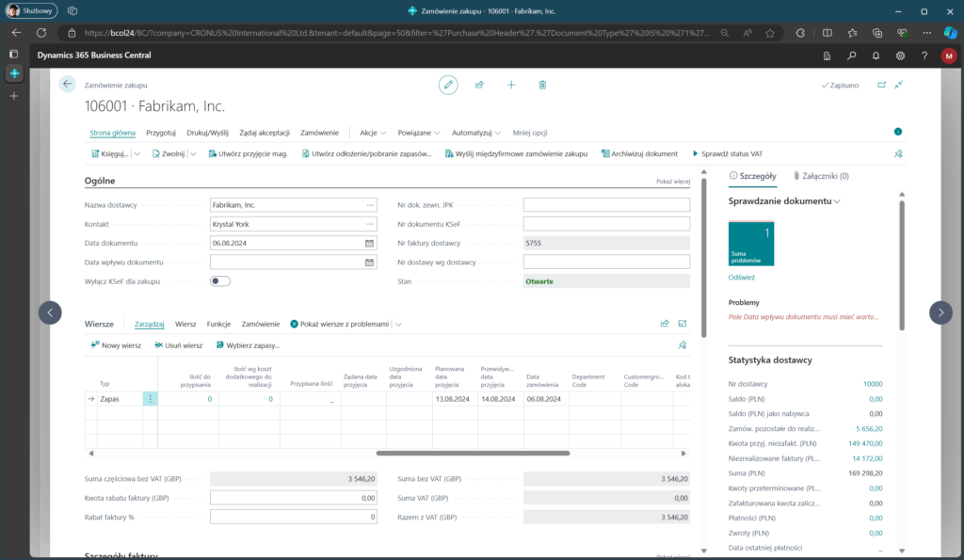Viewport: 964px width, 560px height.
Task: Open the settings gear in top bar
Action: tap(901, 56)
